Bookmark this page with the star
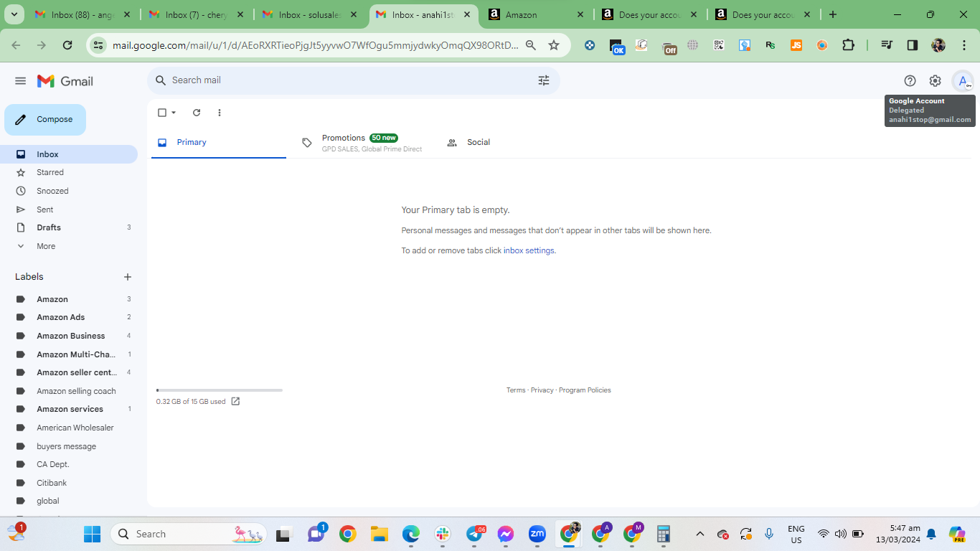Screen dimensions: 980x551 point(554,45)
